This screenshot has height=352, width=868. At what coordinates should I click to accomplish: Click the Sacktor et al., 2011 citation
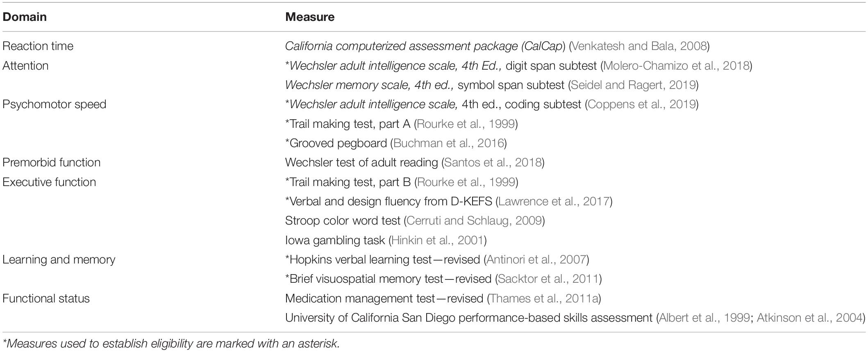[548, 279]
